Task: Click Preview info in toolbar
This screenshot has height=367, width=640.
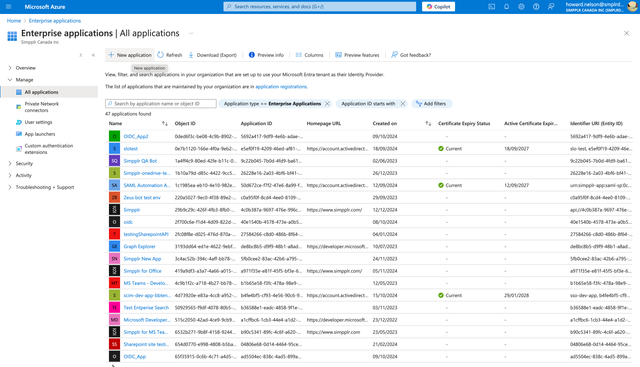Action: (x=266, y=55)
